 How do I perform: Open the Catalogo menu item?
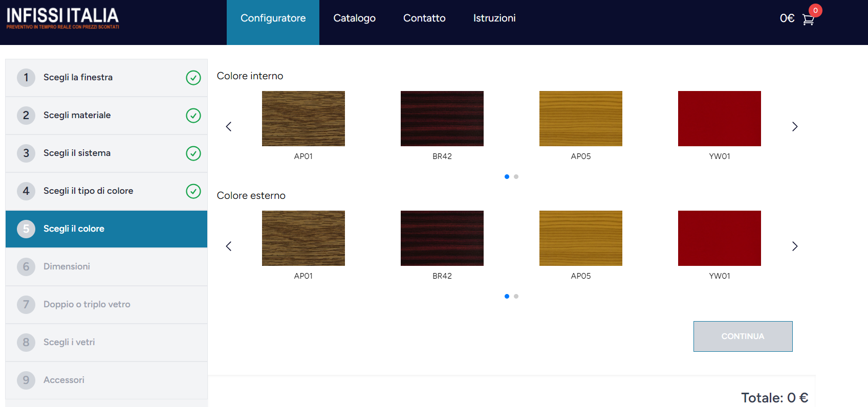tap(354, 18)
